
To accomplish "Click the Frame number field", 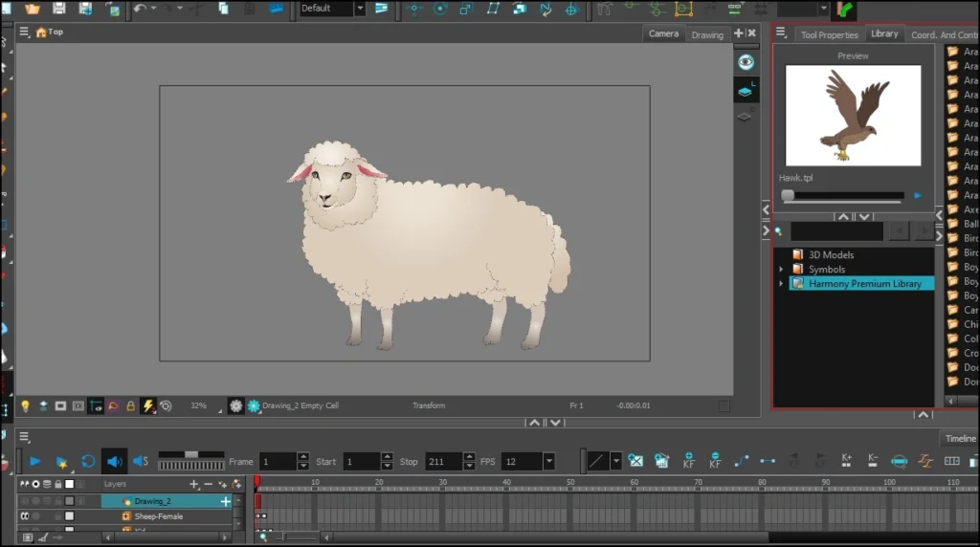I will tap(278, 462).
